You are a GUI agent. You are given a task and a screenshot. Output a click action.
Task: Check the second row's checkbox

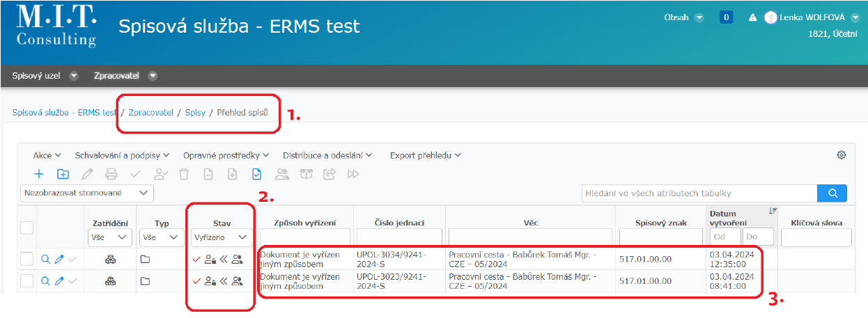pos(26,281)
